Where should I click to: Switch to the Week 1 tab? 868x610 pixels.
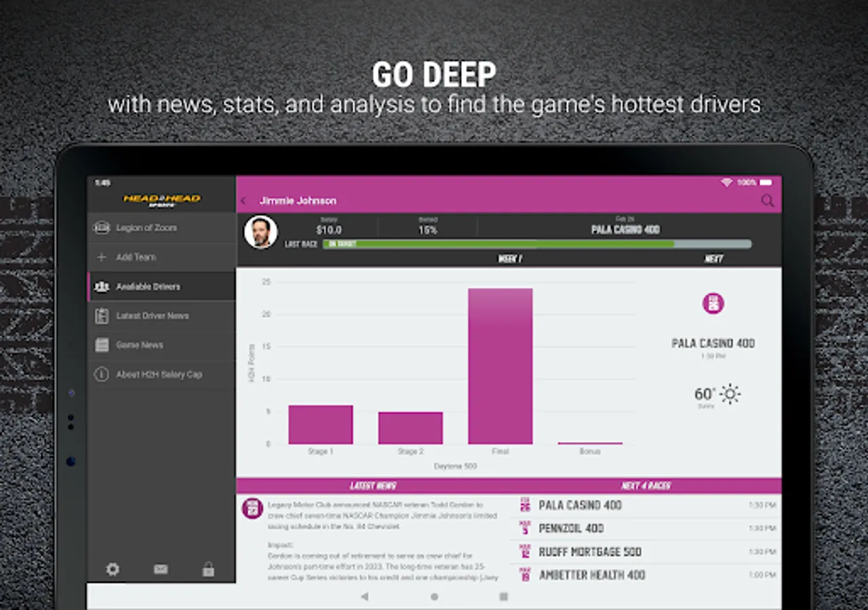[x=510, y=259]
